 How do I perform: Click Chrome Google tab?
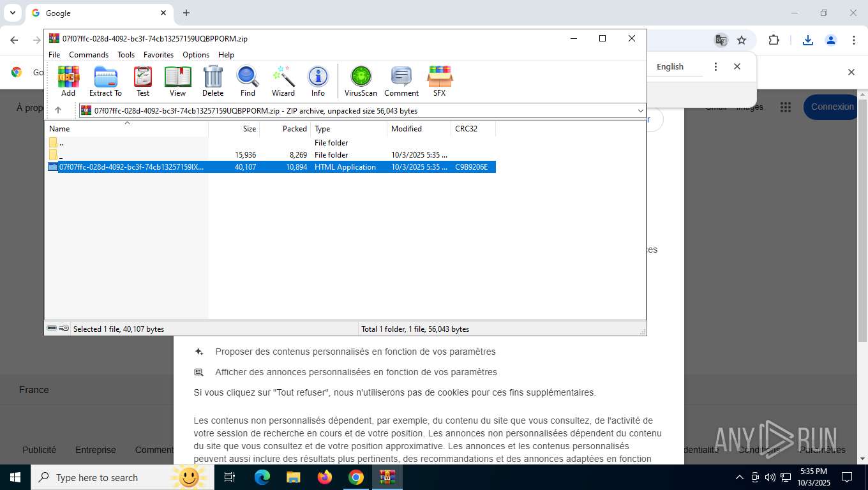click(99, 13)
